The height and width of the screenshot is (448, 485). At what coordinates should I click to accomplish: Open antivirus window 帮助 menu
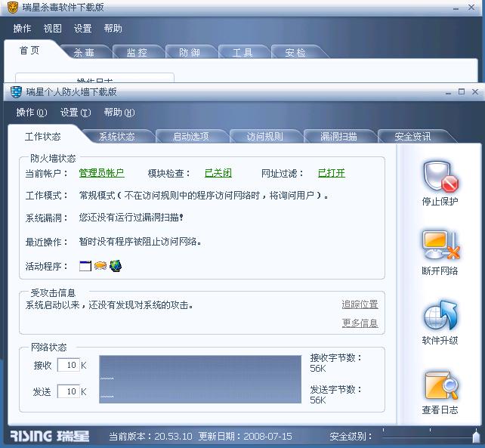[x=113, y=29]
